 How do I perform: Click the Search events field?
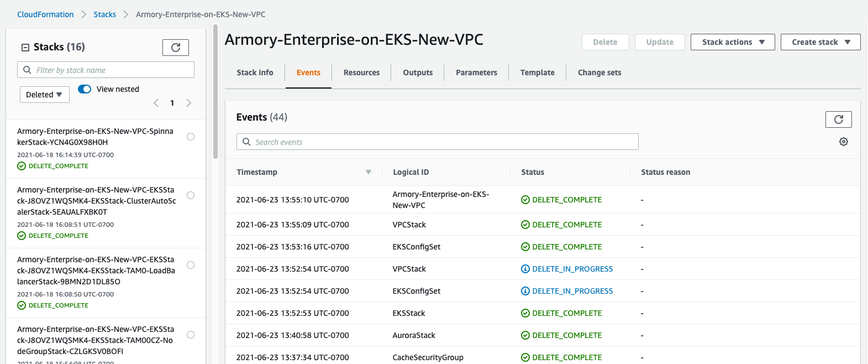point(438,142)
